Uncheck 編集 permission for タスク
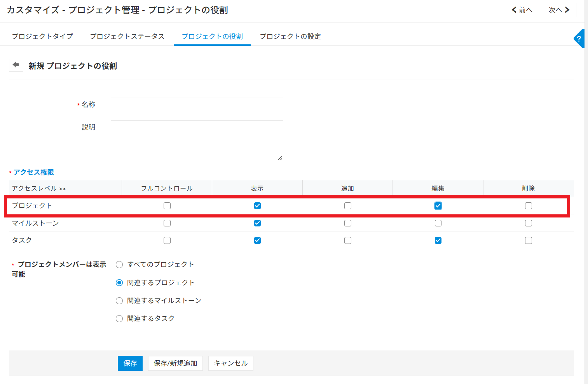This screenshot has height=384, width=588. (x=438, y=240)
